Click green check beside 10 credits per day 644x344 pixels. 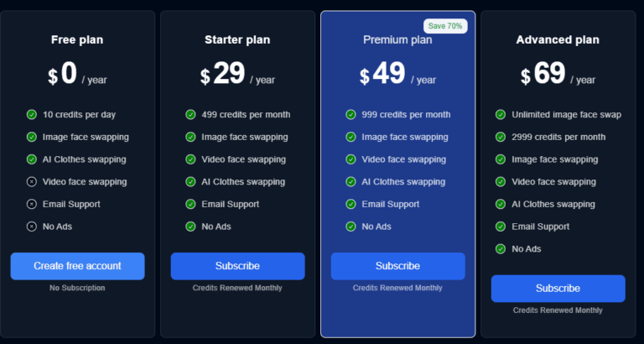tap(32, 115)
